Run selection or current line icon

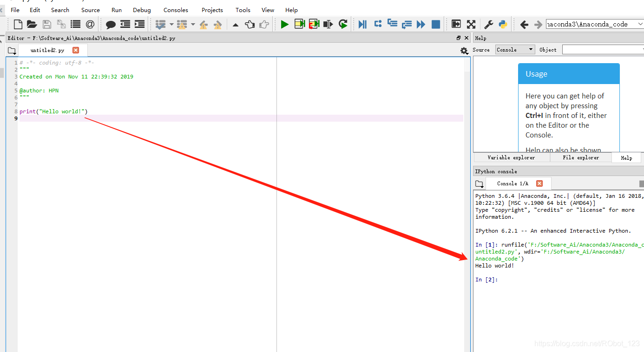(x=329, y=24)
